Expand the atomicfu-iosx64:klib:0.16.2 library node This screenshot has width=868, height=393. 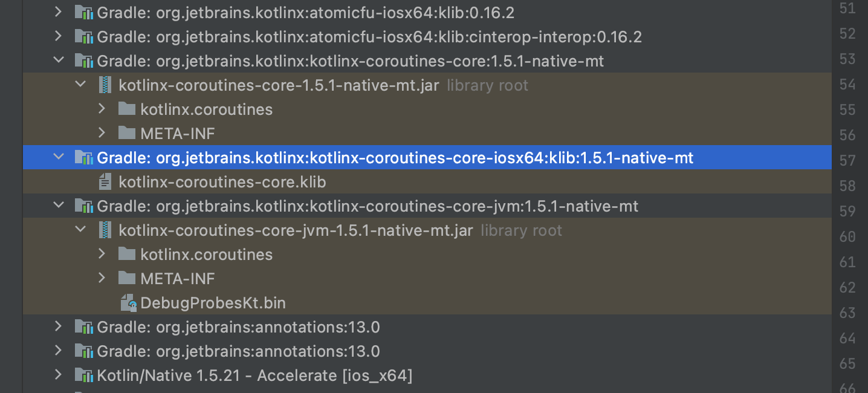tap(58, 12)
